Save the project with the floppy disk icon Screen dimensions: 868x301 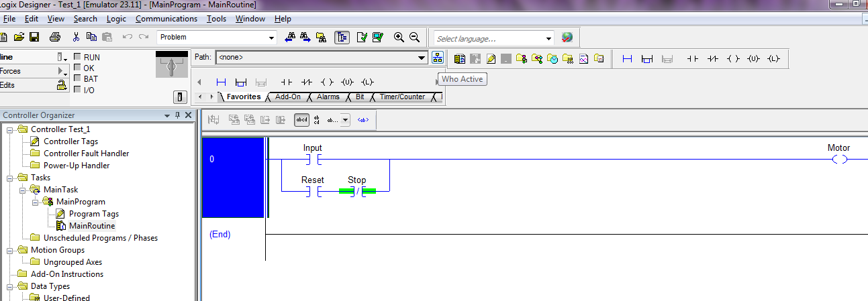coord(34,37)
